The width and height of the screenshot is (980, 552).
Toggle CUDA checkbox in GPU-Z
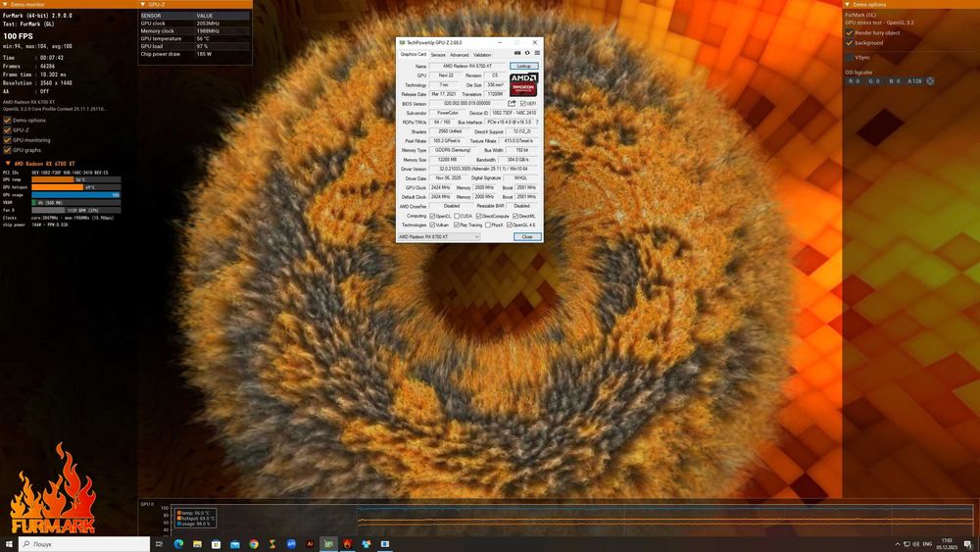click(x=458, y=216)
